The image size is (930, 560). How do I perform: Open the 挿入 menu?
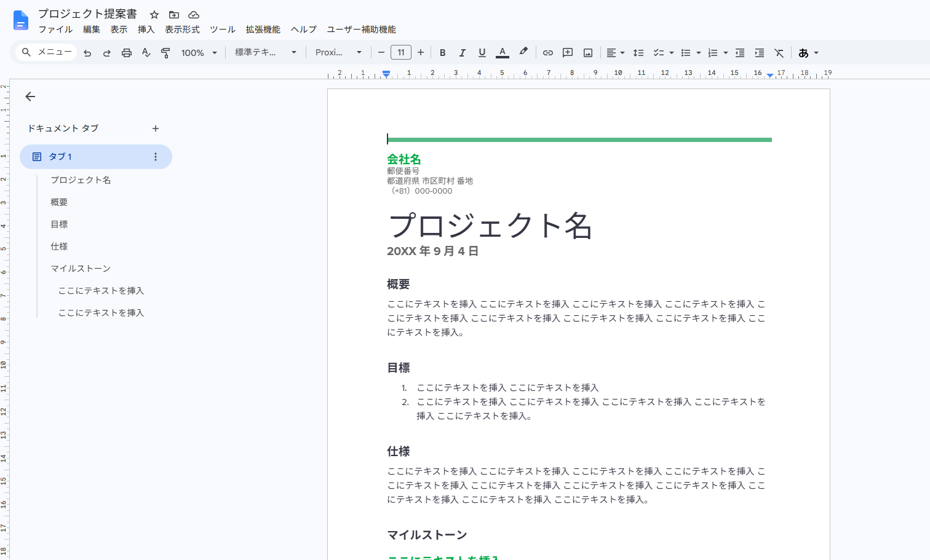146,30
